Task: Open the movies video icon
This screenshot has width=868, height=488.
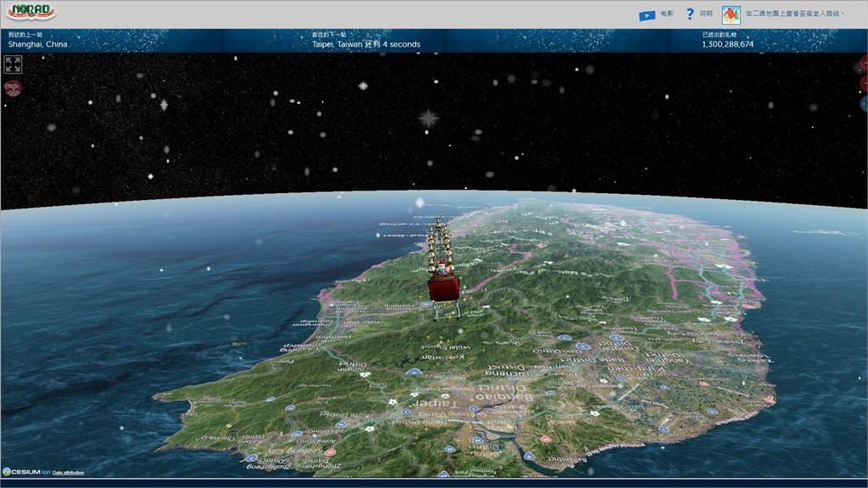Action: coord(647,14)
